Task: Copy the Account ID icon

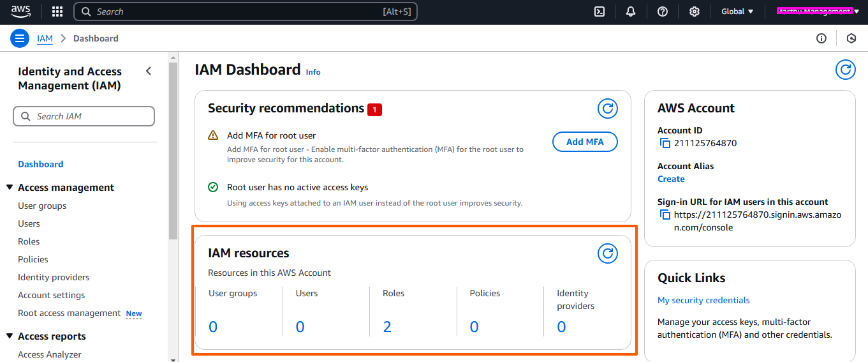Action: (x=665, y=143)
